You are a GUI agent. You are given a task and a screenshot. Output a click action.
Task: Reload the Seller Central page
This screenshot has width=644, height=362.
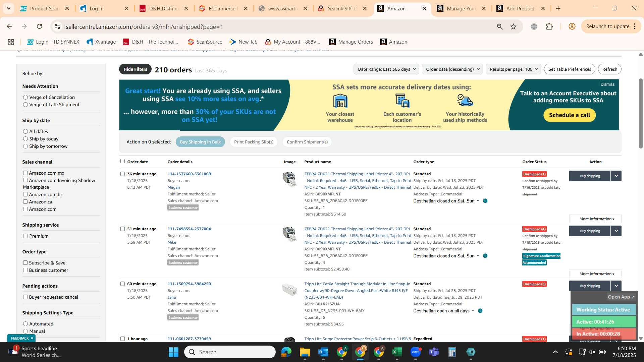(39, 26)
